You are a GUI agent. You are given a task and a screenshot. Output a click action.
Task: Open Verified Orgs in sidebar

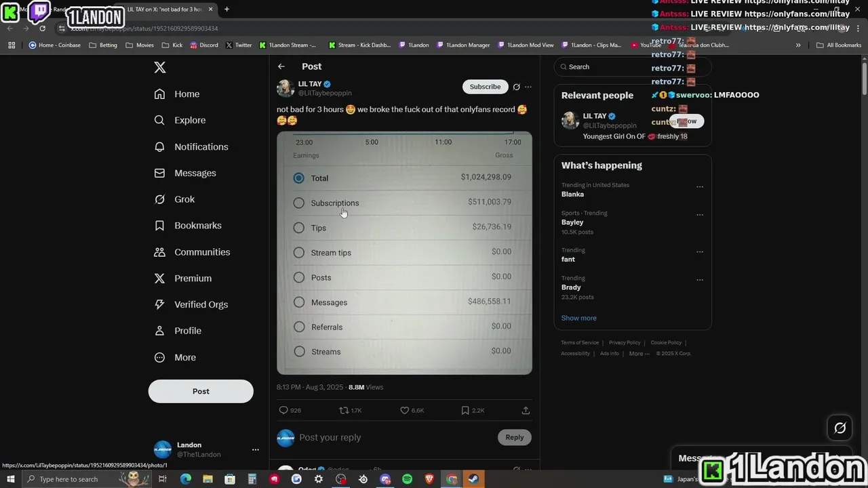[191, 304]
